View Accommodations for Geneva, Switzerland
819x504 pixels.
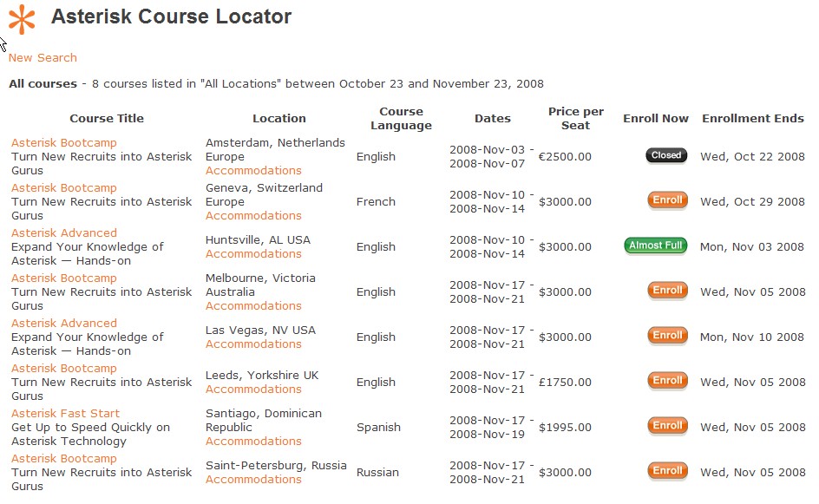tap(253, 215)
